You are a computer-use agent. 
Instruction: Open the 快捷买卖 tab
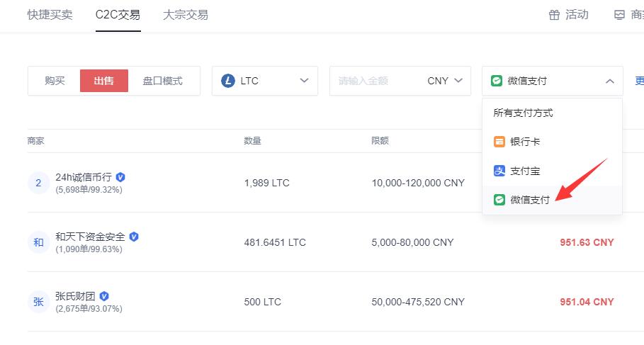point(50,15)
